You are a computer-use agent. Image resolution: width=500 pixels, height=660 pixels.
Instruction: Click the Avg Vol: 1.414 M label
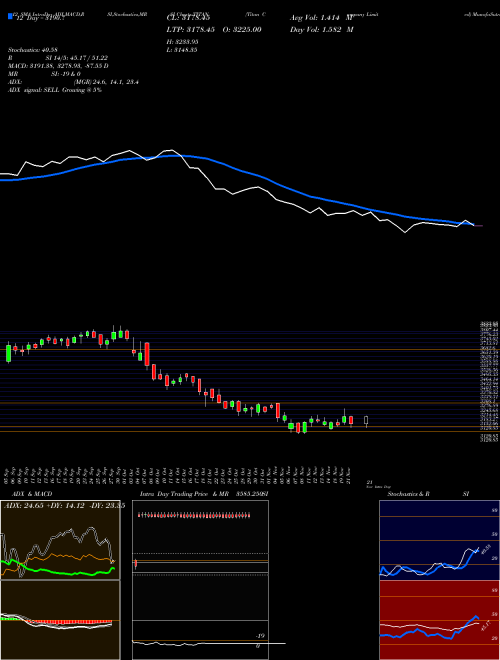coord(321,18)
